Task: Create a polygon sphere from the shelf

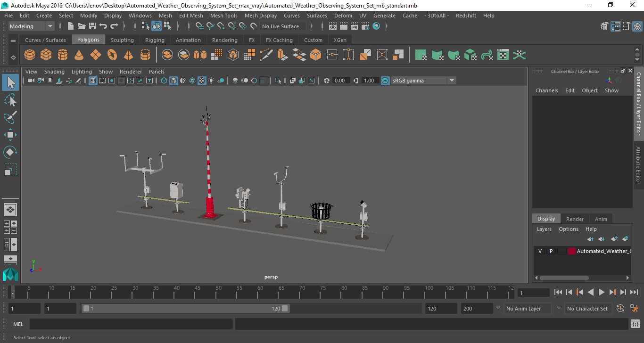Action: pyautogui.click(x=30, y=55)
